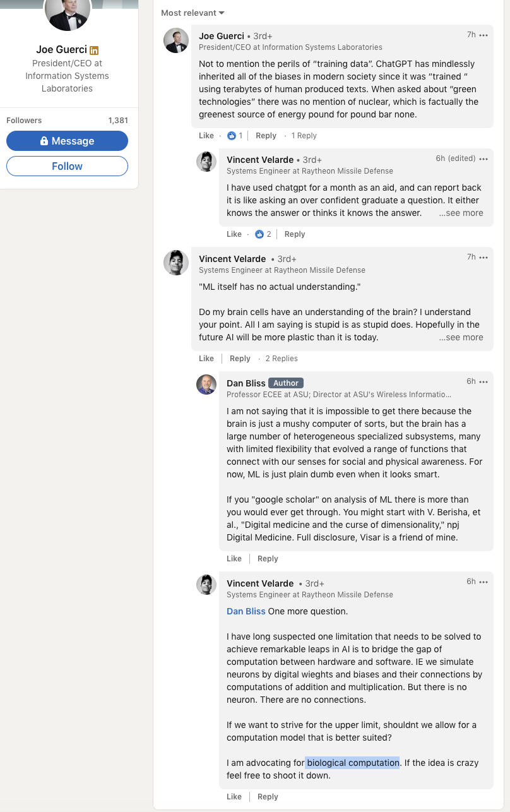Open three-dot menu on Dan Bliss's comment

[483, 382]
